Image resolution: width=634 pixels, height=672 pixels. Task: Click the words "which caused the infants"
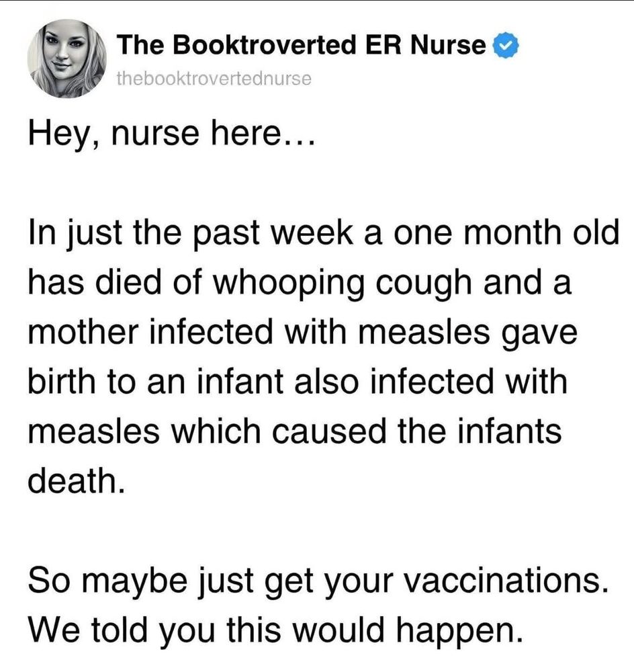367,431
